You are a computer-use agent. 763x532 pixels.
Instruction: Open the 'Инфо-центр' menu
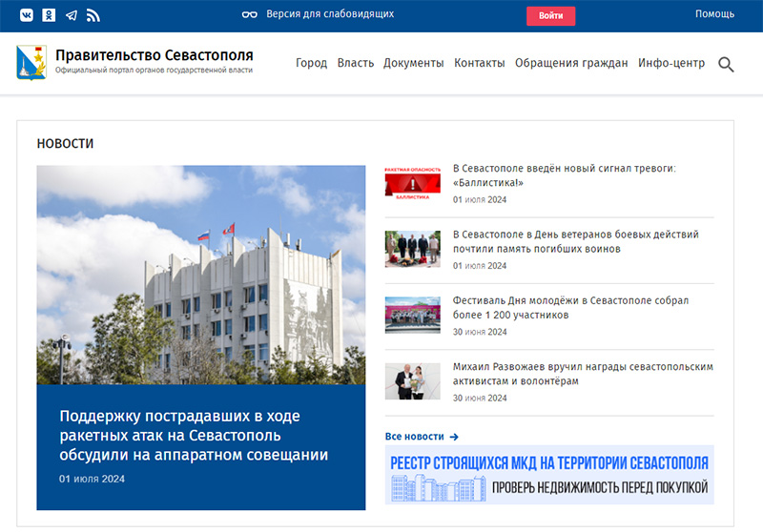671,63
